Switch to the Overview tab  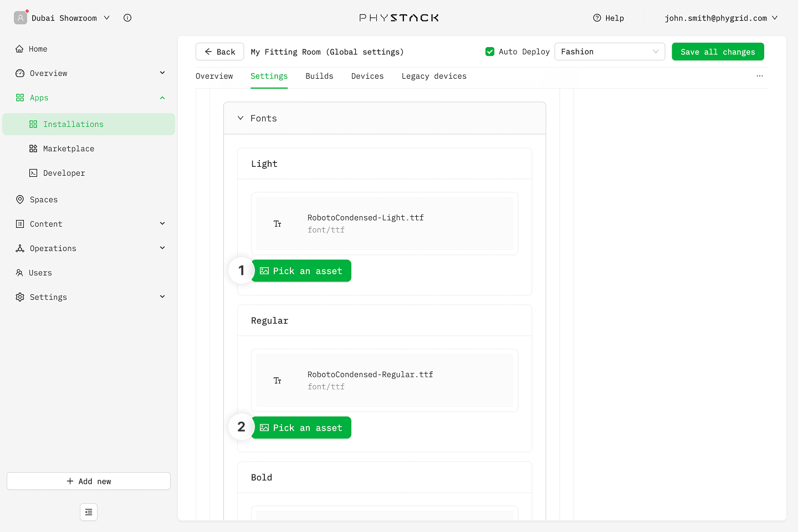click(214, 76)
